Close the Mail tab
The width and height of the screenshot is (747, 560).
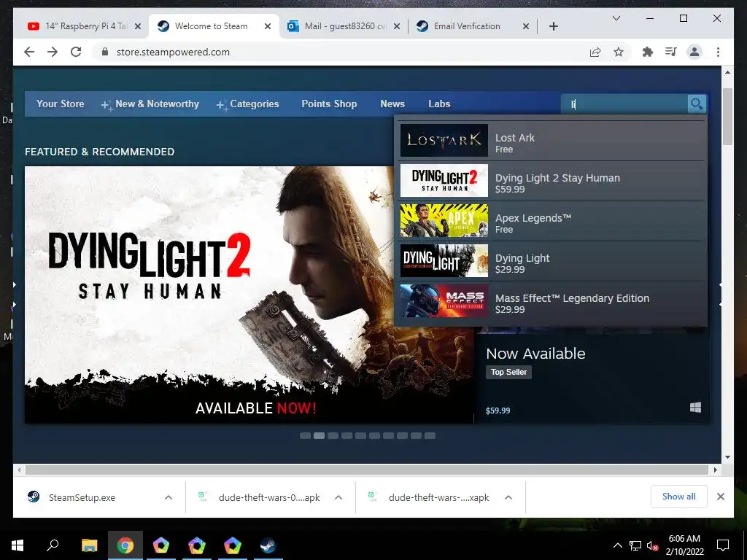pos(397,26)
